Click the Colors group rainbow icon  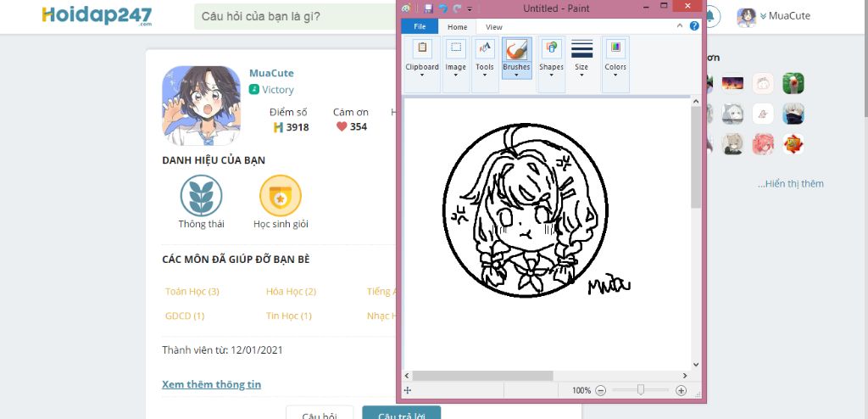pos(615,48)
